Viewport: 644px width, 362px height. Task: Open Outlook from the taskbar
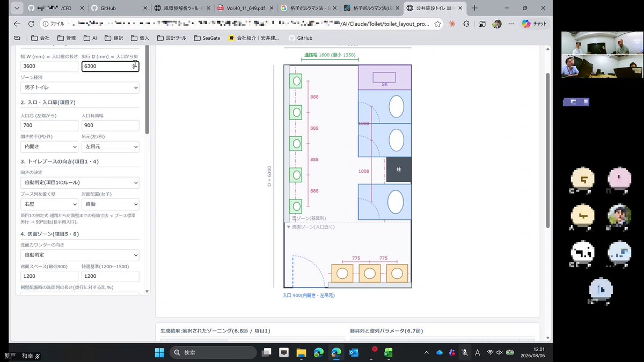353,352
